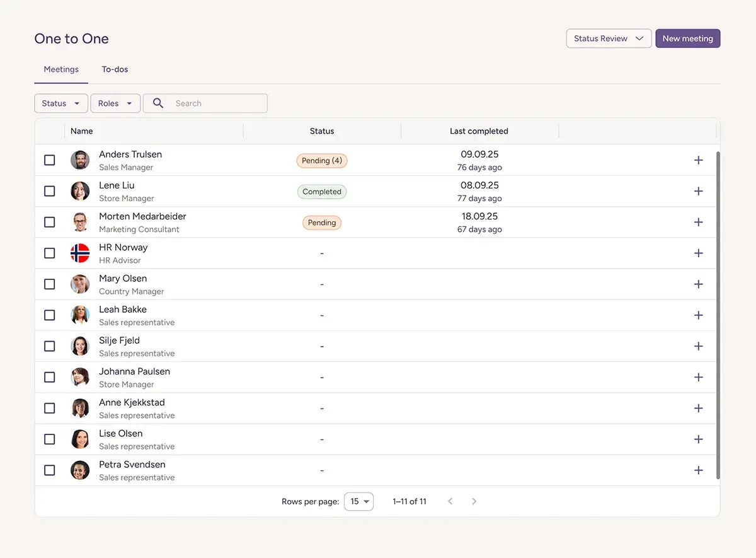Add meeting via plus icon for Lene Liu
The width and height of the screenshot is (756, 558).
[x=698, y=191]
